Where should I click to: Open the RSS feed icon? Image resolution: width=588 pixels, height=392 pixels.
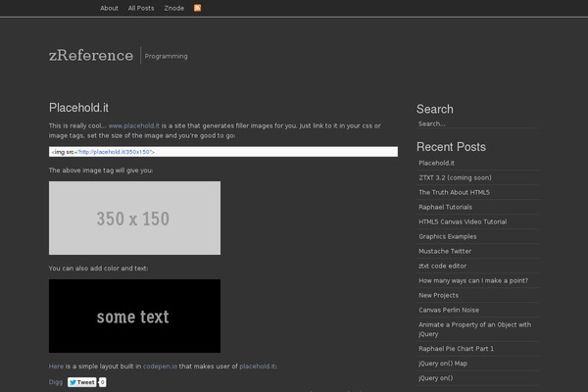pos(197,8)
